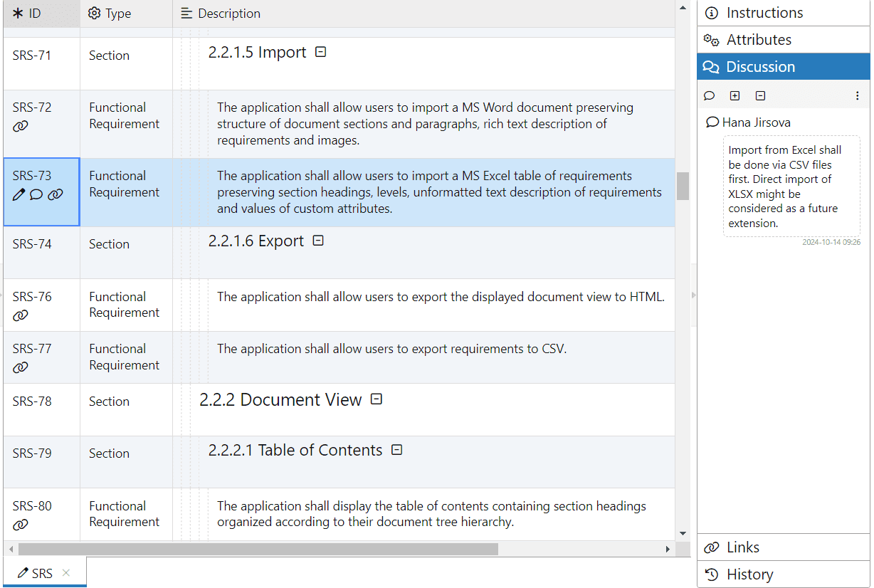Collapse section 2.2.1.5 Import

[320, 52]
